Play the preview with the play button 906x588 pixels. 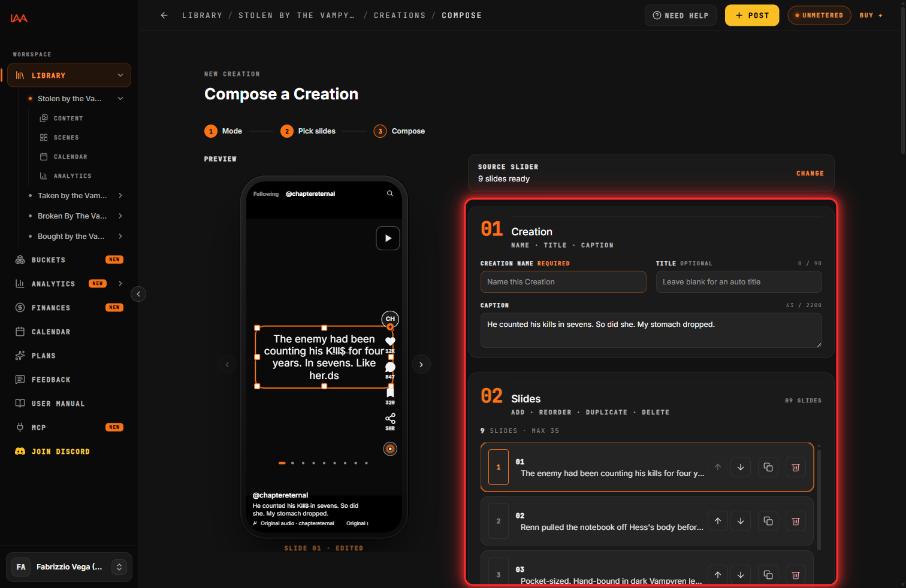tap(388, 238)
